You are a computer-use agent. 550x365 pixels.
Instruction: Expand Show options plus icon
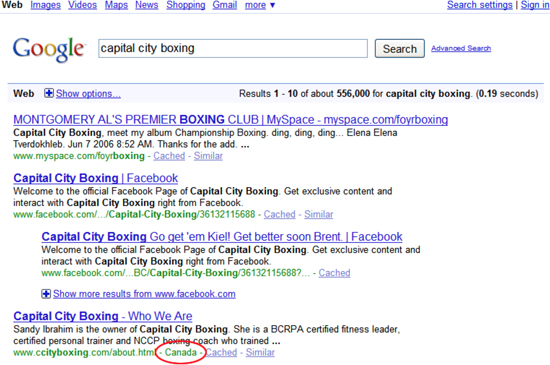coord(49,93)
